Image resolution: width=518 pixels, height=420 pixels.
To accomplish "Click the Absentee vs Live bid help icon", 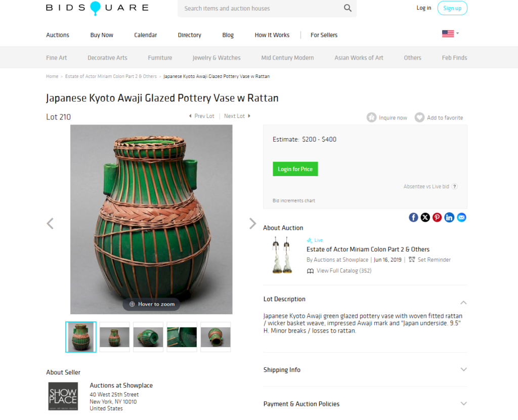I will [455, 187].
